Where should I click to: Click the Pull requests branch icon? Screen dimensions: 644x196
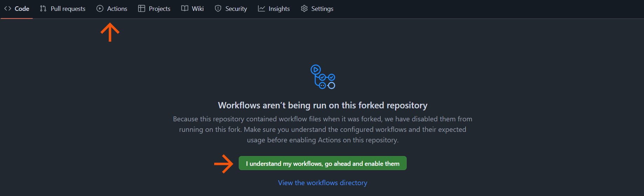[x=43, y=9]
